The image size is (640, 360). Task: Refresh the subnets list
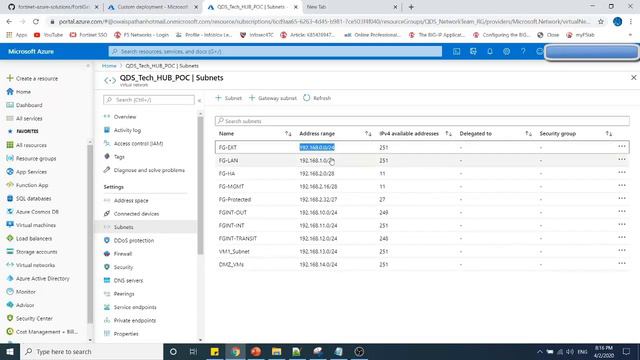point(317,98)
